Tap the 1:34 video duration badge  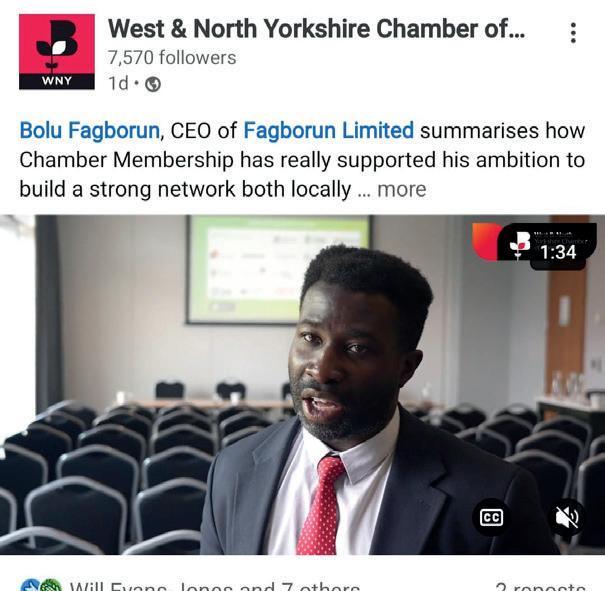pos(558,252)
